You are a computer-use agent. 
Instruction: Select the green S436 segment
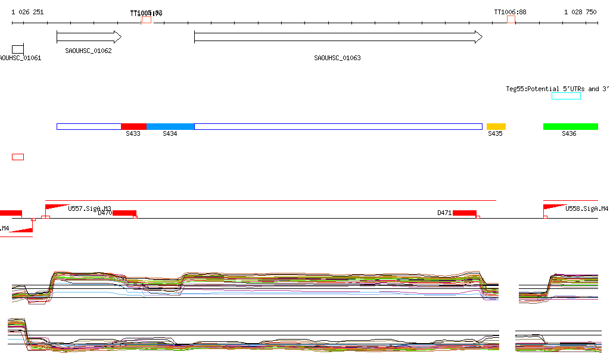[x=571, y=126]
